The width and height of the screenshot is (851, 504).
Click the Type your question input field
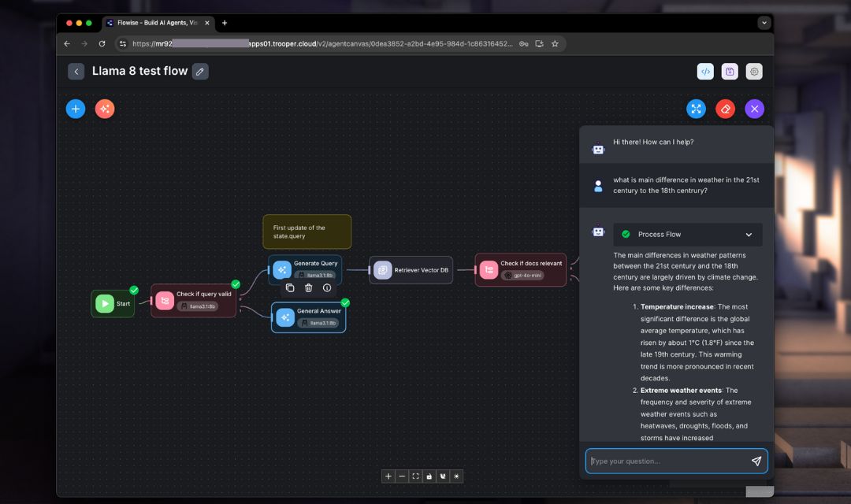coord(670,461)
